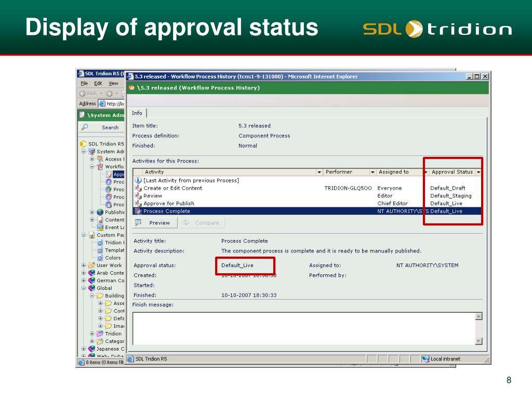Click the Local intranet zone icon in status bar
This screenshot has width=532, height=399.
click(426, 358)
